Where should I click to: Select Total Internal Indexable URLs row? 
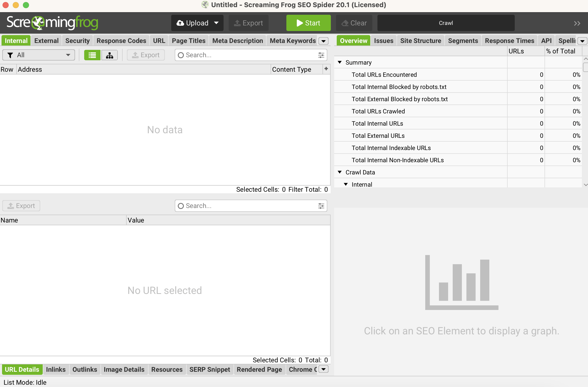click(x=458, y=148)
